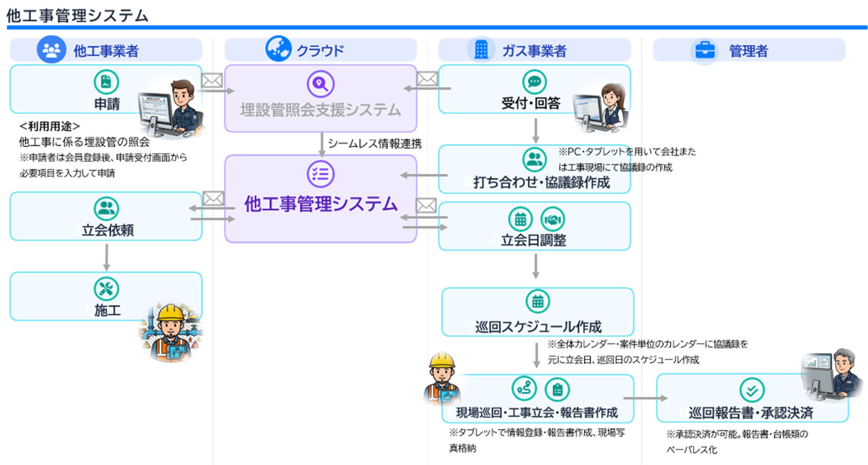Click the clipboard icon above 報告書作成
Screen dimensions: 868x465
pos(557,389)
